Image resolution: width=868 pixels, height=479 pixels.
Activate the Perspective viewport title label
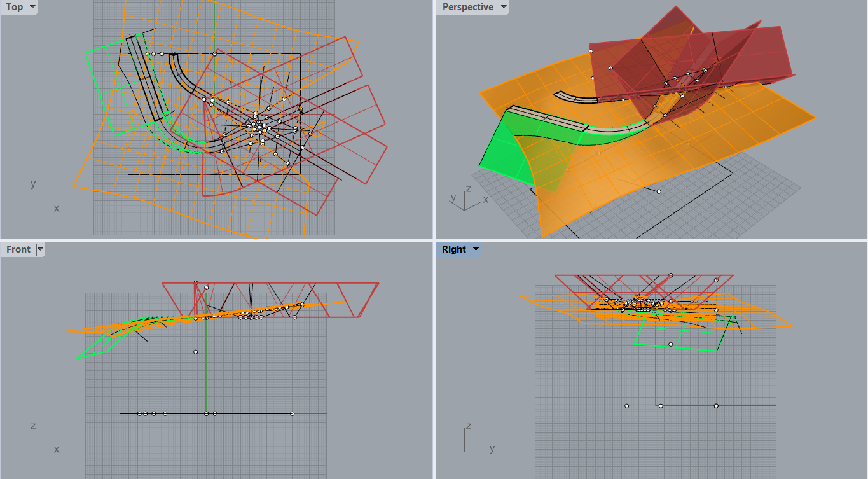(467, 7)
